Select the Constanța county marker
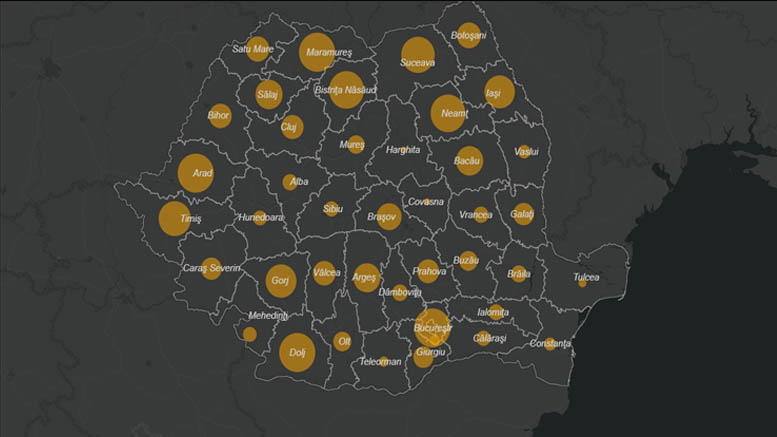777x437 pixels. pyautogui.click(x=550, y=344)
